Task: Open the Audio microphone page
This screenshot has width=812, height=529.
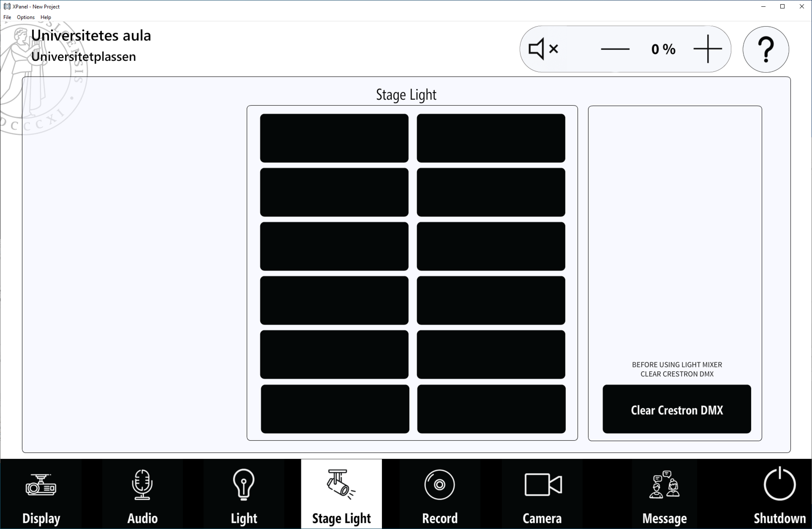Action: (143, 494)
